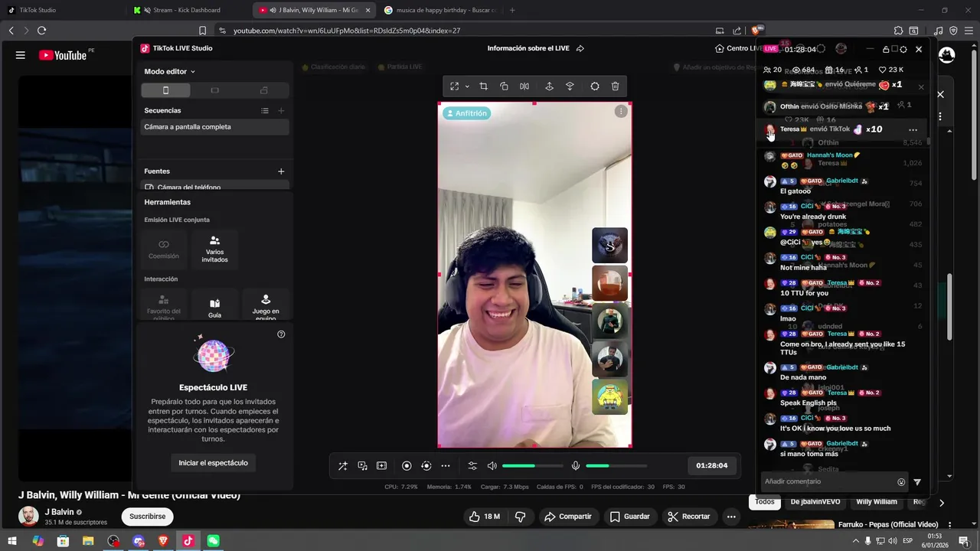Select the Todos chip on YouTube
Screen dimensions: 980x551
coord(764,502)
